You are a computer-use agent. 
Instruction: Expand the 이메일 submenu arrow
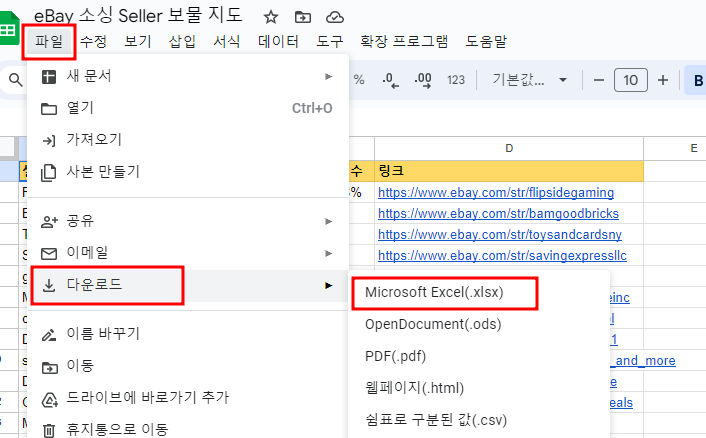(329, 253)
